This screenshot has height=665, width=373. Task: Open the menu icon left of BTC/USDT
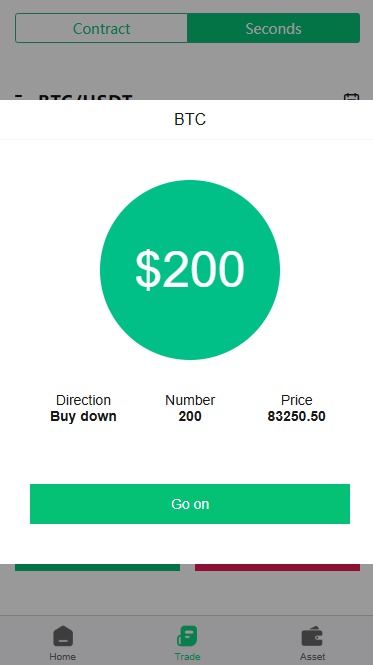point(18,97)
